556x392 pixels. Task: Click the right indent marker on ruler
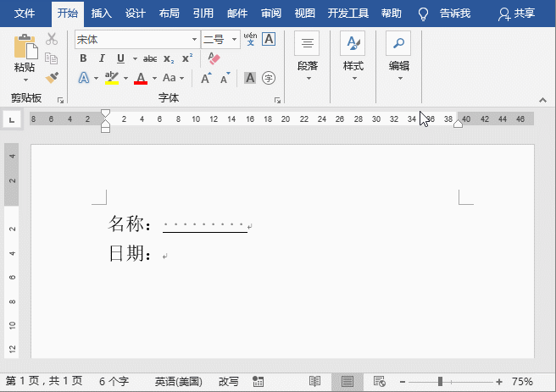[x=458, y=124]
